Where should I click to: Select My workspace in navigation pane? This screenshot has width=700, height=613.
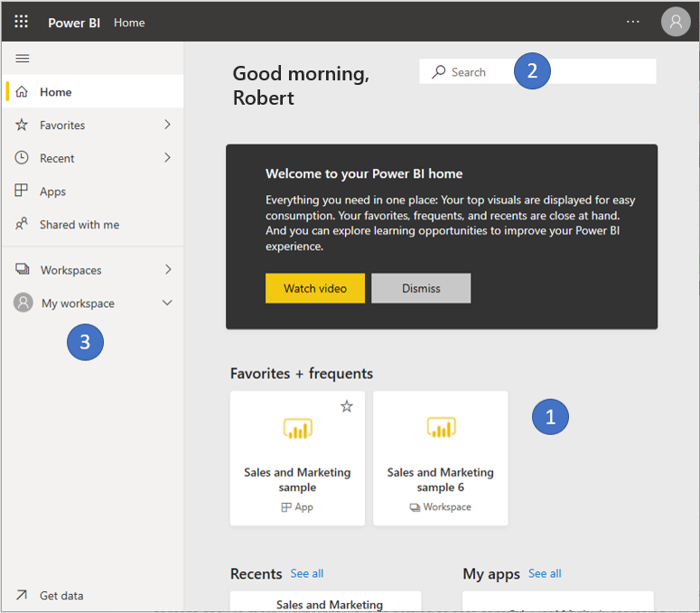(93, 303)
